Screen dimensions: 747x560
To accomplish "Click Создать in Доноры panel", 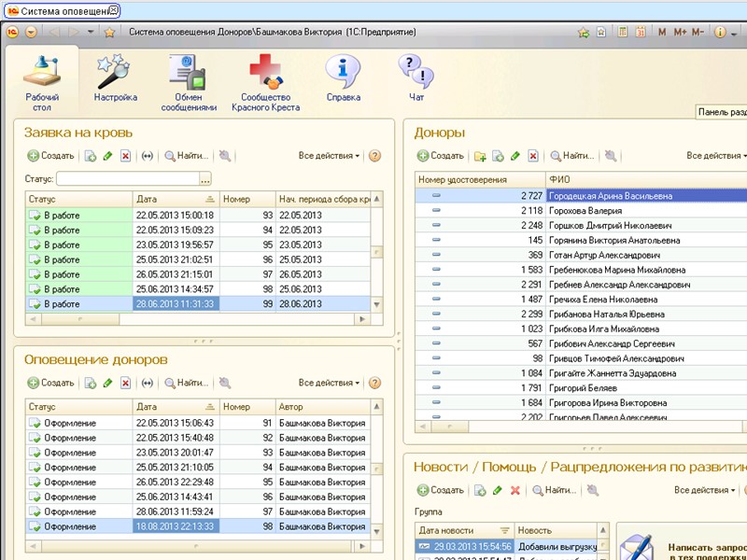I will [x=440, y=157].
